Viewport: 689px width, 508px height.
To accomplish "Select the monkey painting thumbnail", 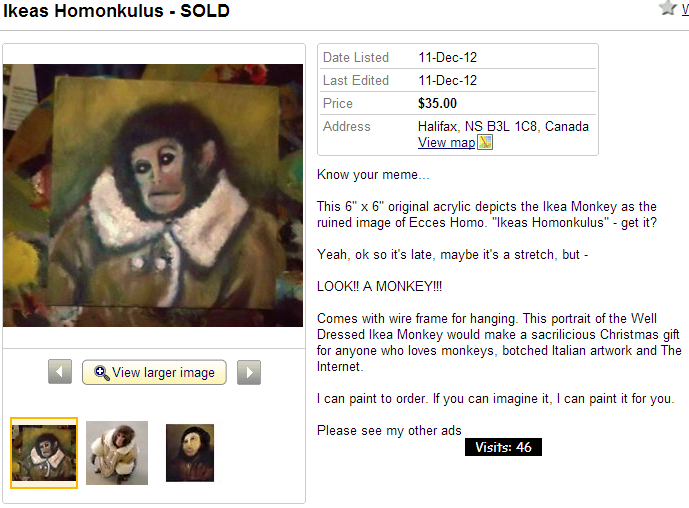I will click(44, 453).
